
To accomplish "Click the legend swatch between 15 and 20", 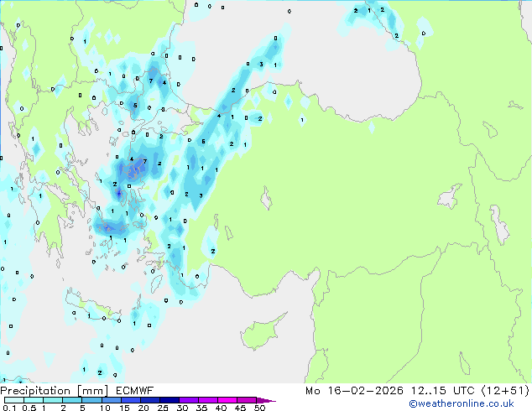I will [x=131, y=400].
